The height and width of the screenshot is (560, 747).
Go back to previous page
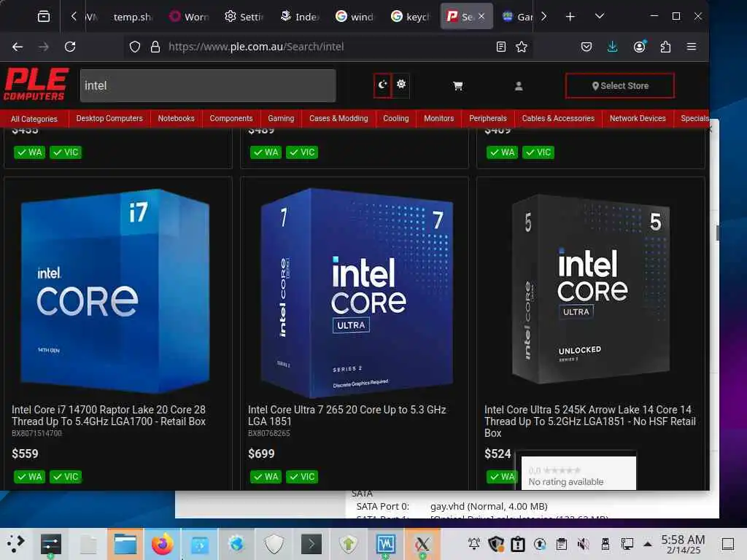point(18,47)
